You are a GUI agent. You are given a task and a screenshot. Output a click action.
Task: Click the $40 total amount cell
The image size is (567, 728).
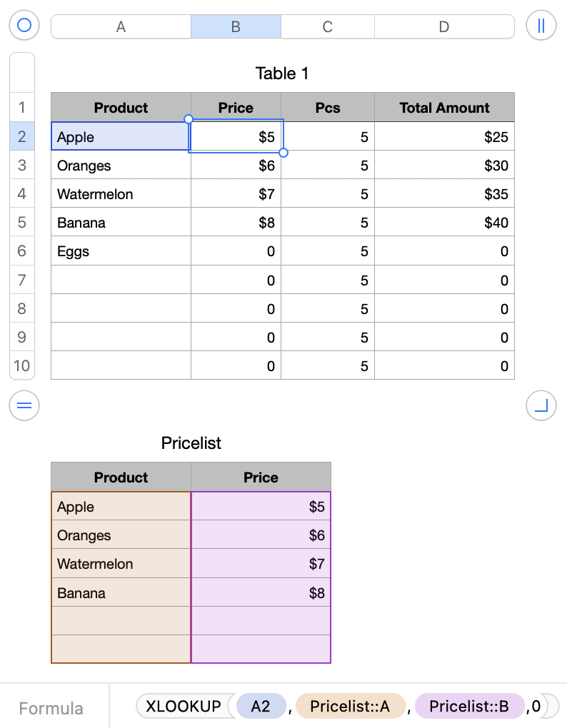[x=444, y=223]
